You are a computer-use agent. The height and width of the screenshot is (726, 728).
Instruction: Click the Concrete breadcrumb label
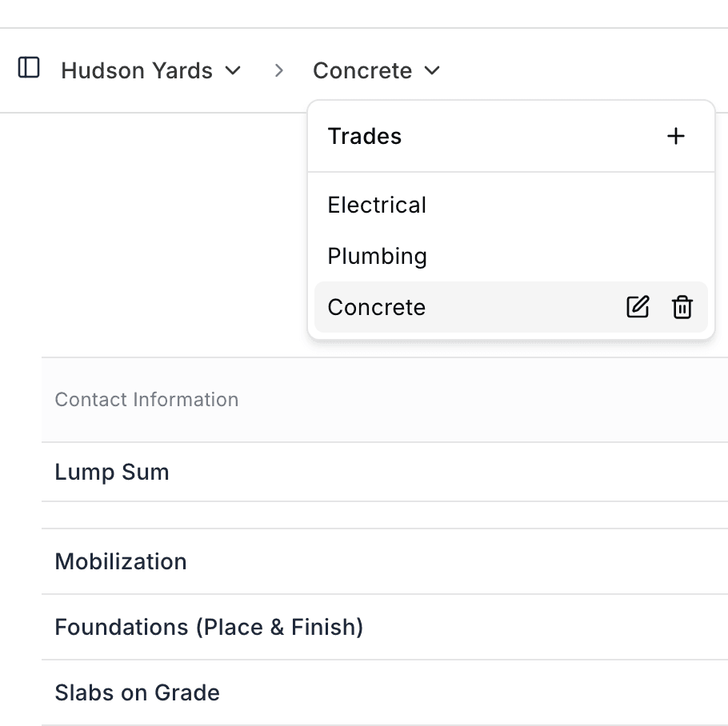click(x=362, y=70)
